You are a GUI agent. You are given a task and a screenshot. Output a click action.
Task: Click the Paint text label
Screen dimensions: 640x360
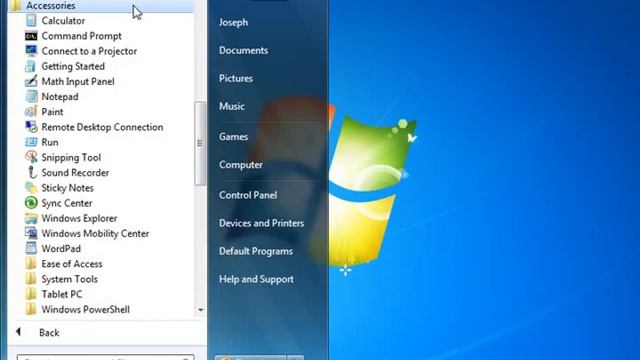click(52, 112)
